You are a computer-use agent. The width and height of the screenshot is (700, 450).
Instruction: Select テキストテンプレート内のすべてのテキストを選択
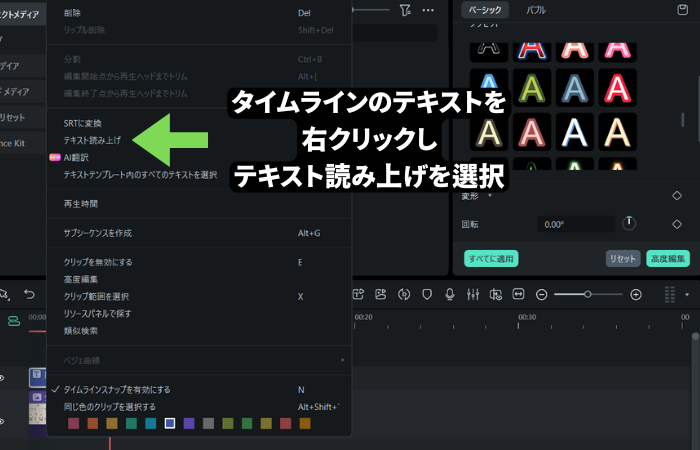click(199, 175)
